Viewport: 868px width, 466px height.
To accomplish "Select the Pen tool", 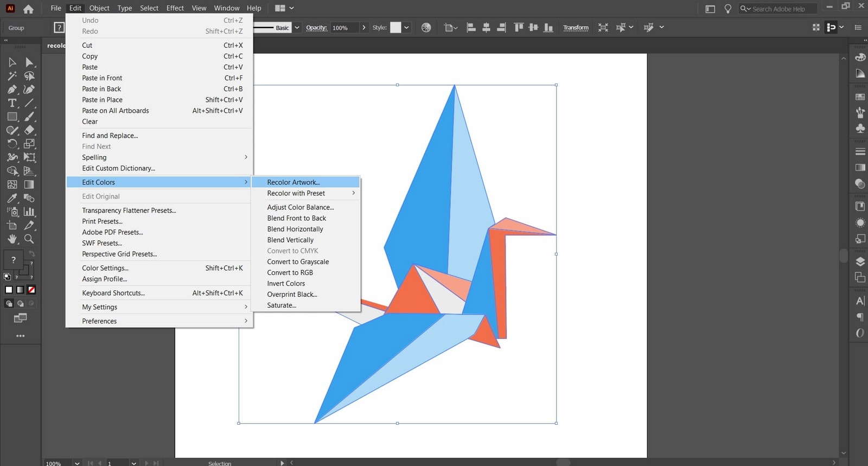I will tap(12, 90).
